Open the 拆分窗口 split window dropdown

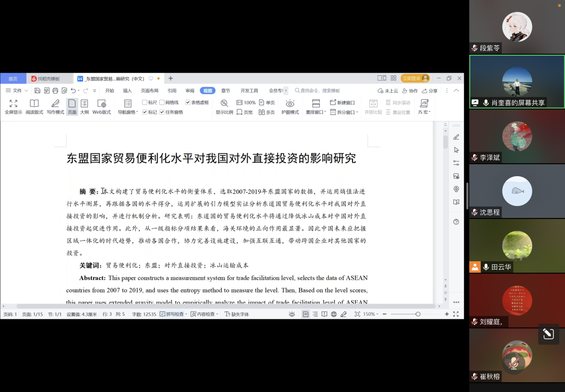(357, 113)
